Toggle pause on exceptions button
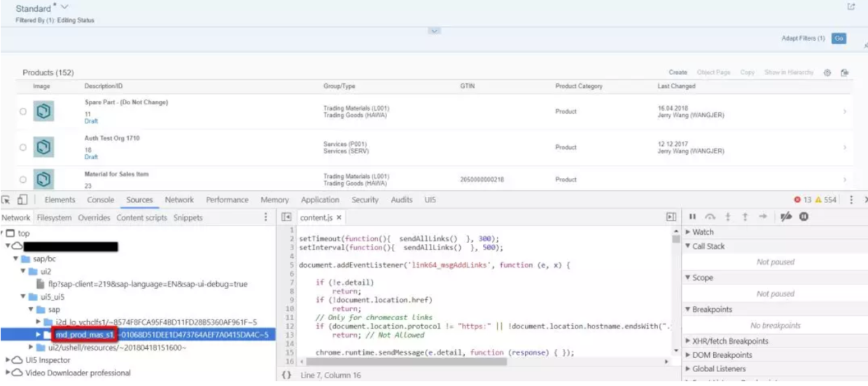This screenshot has width=868, height=386. tap(804, 217)
